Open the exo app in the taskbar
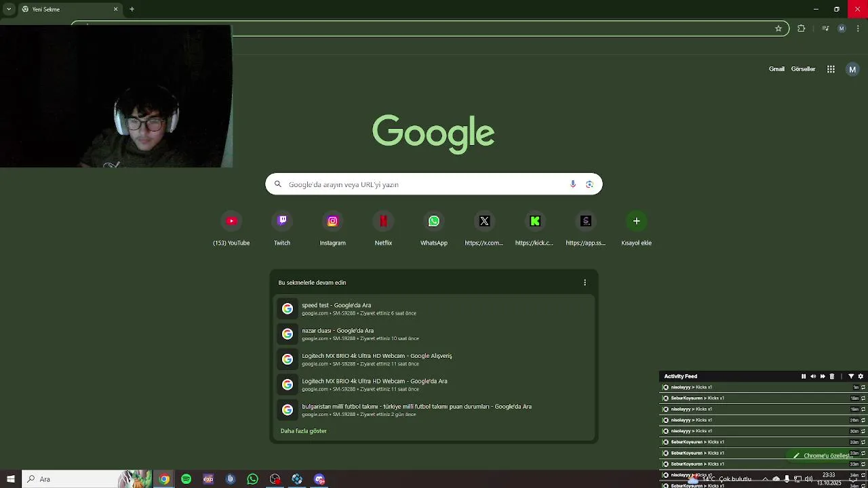 [208, 479]
